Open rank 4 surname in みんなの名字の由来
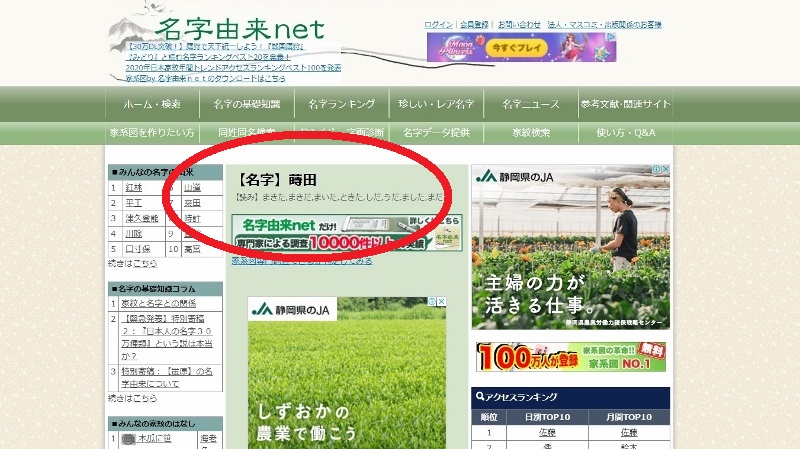The width and height of the screenshot is (800, 449). pos(134,234)
